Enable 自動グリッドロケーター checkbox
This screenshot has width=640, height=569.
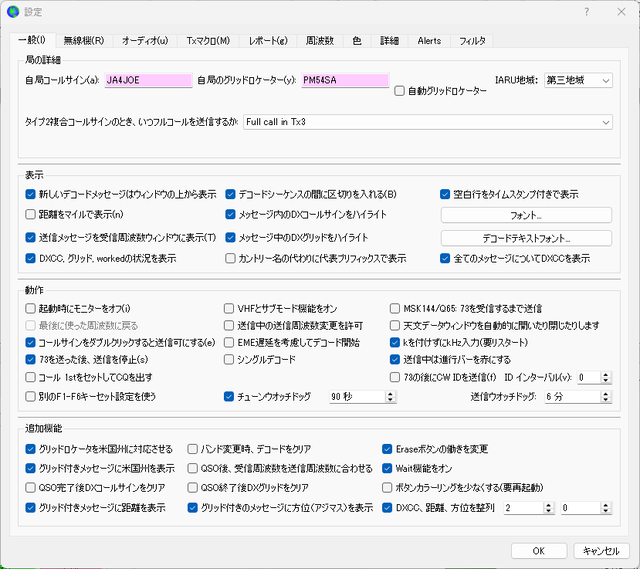tap(399, 91)
